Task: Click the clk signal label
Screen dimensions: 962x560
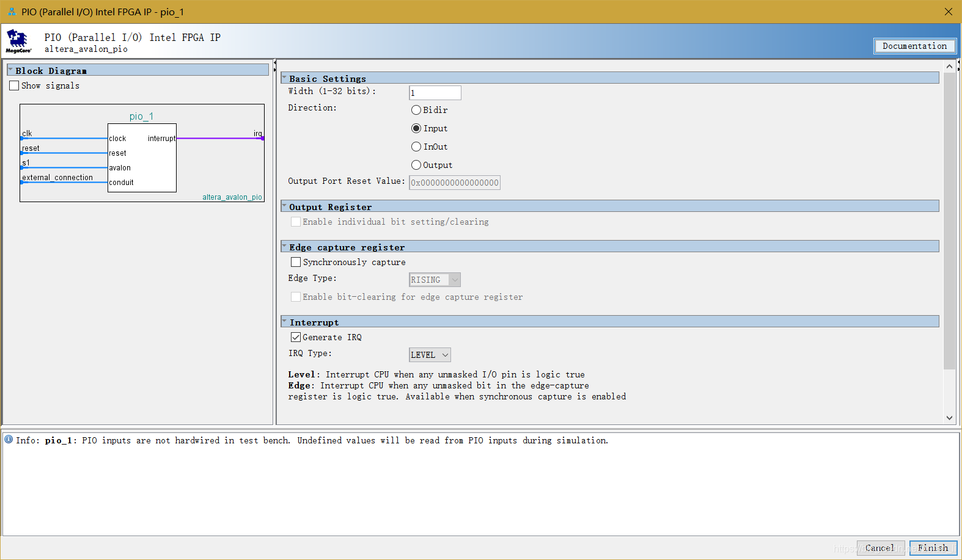Action: pyautogui.click(x=27, y=134)
